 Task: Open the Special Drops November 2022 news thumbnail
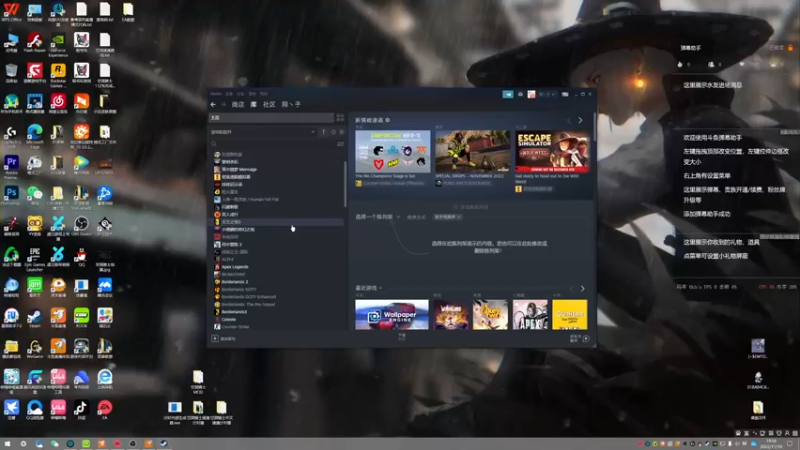(472, 152)
